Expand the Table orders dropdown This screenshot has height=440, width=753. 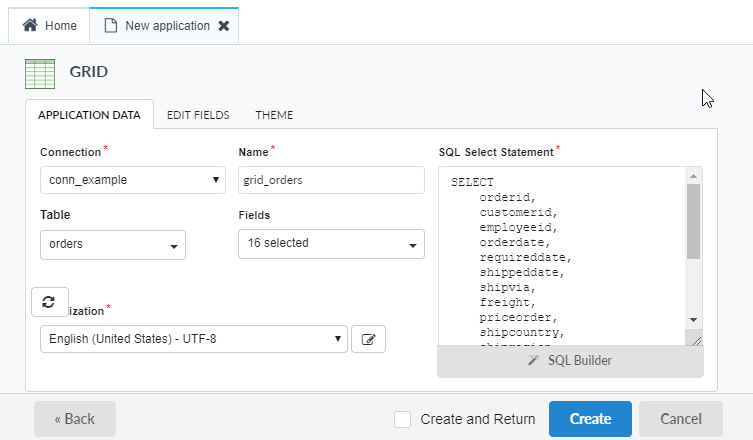click(113, 244)
